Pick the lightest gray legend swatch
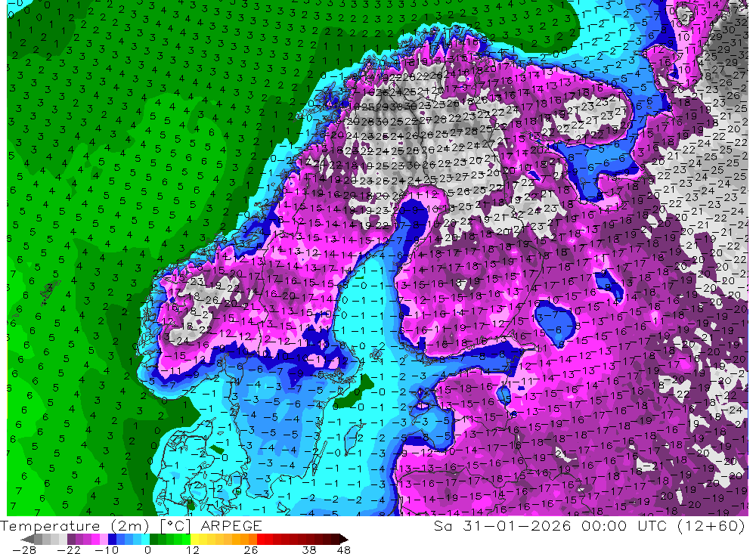This screenshot has width=756, height=554. [63, 539]
